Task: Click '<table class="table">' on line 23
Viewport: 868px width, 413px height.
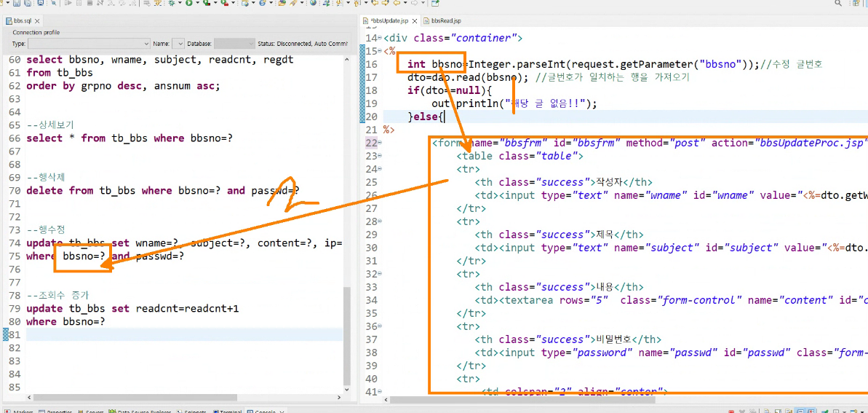Action: click(519, 156)
